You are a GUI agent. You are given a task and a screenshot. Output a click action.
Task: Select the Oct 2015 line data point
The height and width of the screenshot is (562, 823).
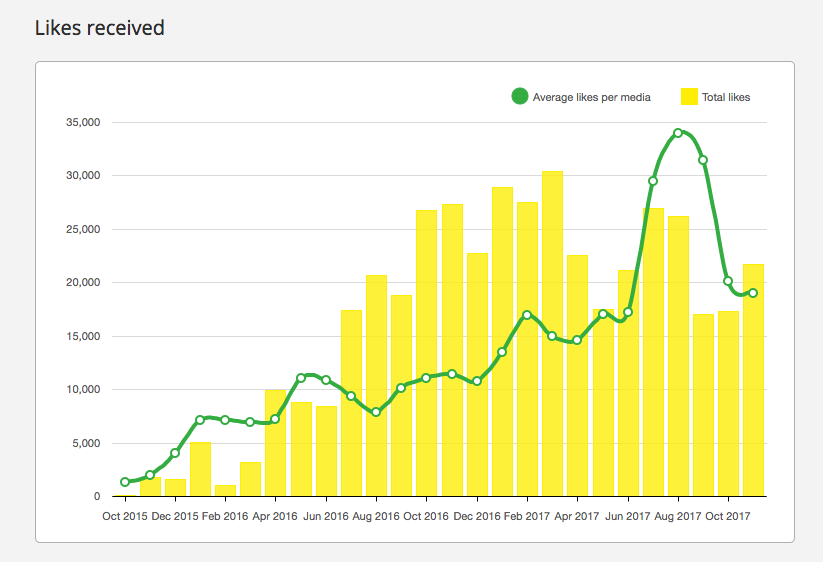pos(125,482)
